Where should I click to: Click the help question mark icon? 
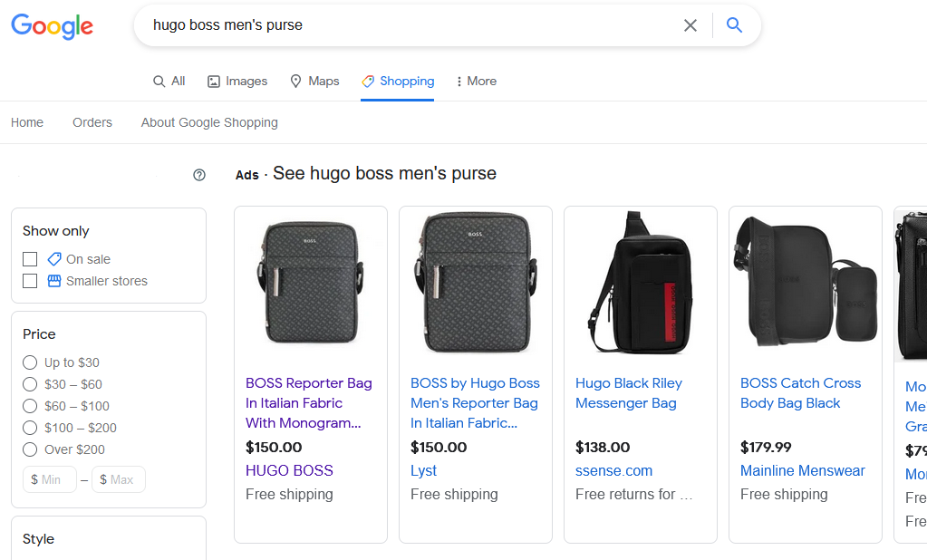point(199,175)
